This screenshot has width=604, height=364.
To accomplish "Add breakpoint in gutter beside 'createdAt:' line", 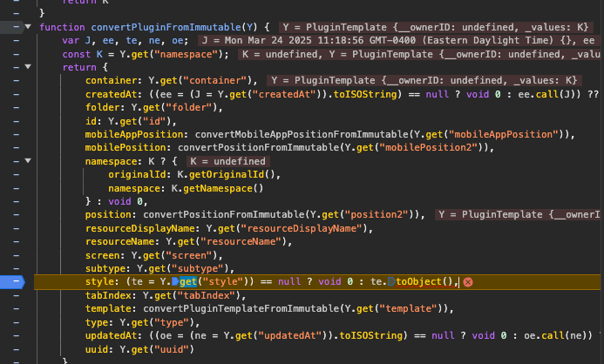I will (x=17, y=94).
